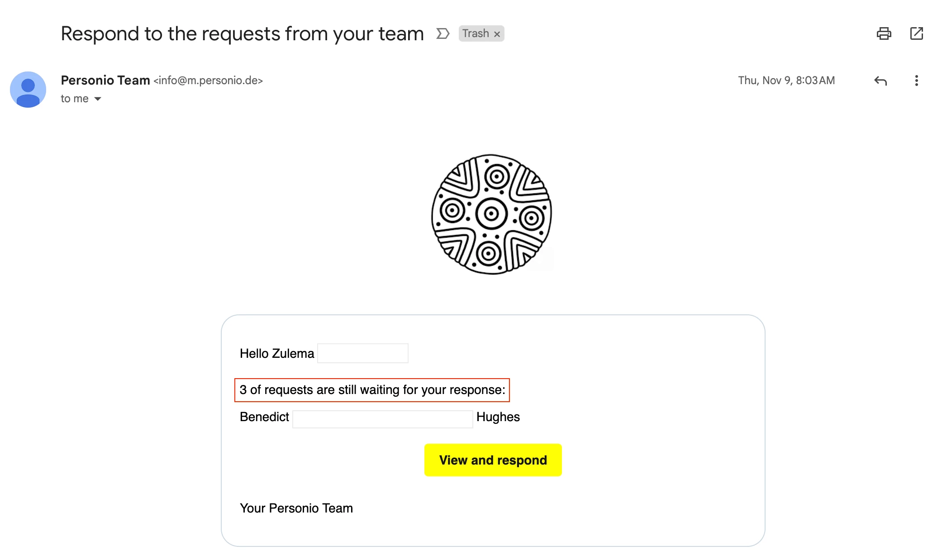The width and height of the screenshot is (942, 560).
Task: Click the highlighted 3 requests waiting text
Action: point(372,390)
